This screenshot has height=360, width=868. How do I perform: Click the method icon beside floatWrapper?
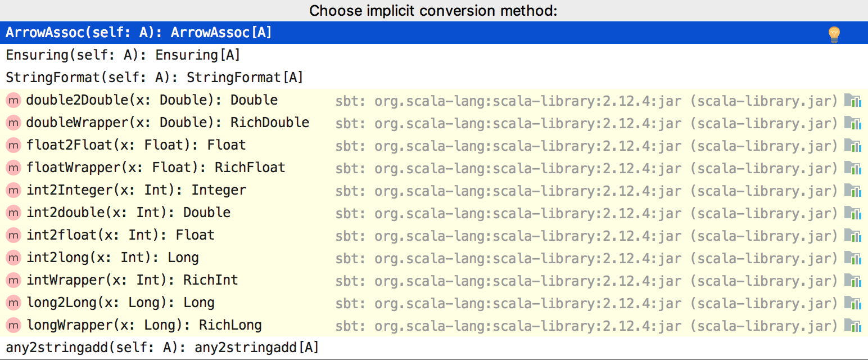click(12, 168)
